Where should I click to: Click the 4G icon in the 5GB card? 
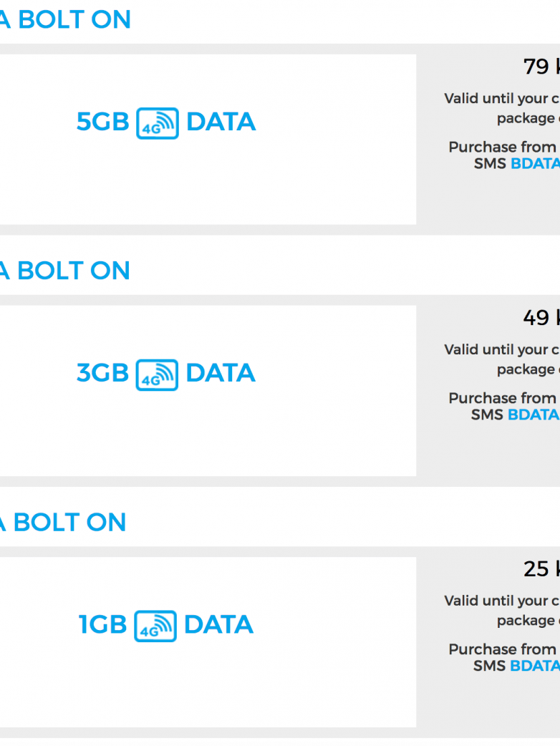pos(157,123)
